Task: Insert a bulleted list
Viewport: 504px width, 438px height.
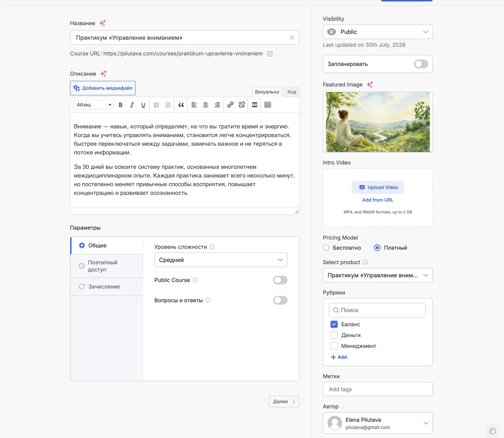Action: (x=157, y=105)
